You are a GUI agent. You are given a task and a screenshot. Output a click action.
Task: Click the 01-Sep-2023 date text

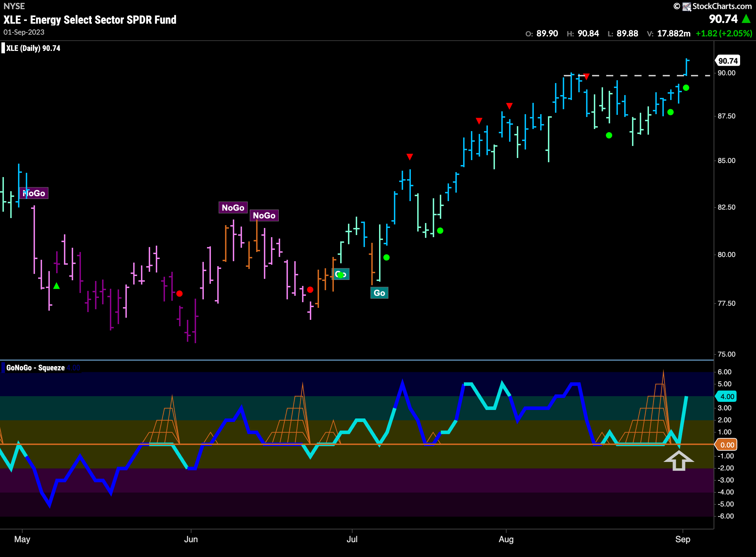pos(24,32)
